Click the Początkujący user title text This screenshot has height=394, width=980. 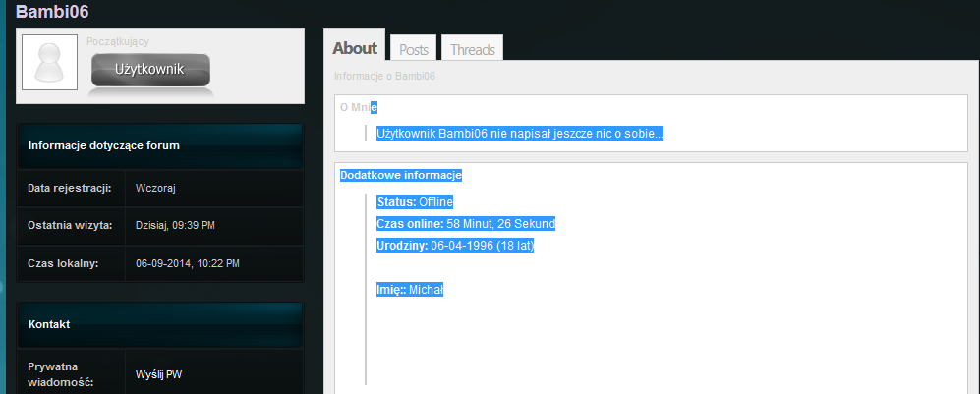(x=118, y=41)
